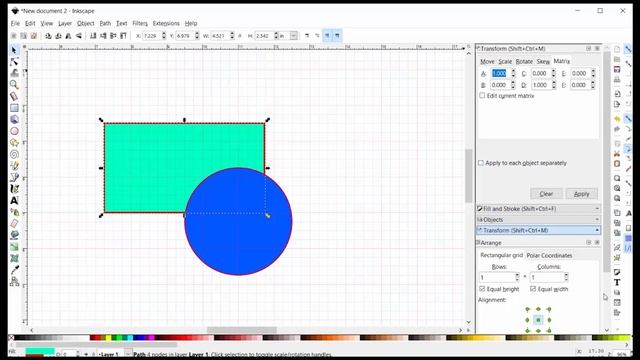The height and width of the screenshot is (360, 640).
Task: Click rotate 90 degrees counter-clockwise icon
Action: (49, 36)
